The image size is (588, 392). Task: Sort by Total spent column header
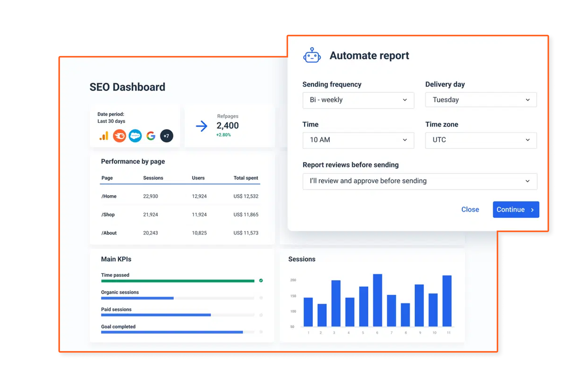click(245, 178)
